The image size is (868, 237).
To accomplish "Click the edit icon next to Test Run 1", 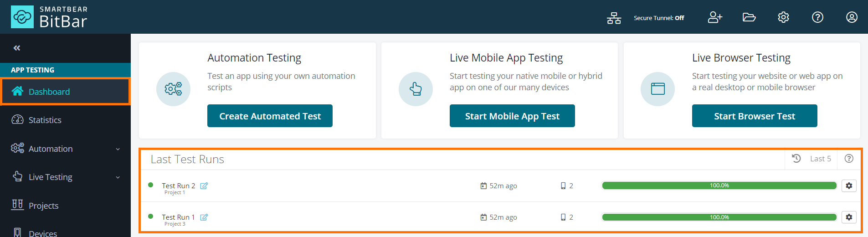I will [204, 217].
